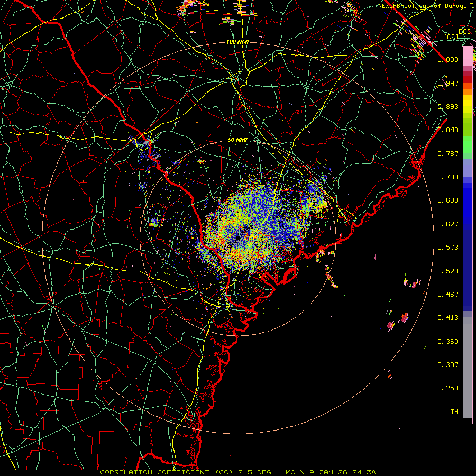Click the 0.520 scale value

click(448, 271)
